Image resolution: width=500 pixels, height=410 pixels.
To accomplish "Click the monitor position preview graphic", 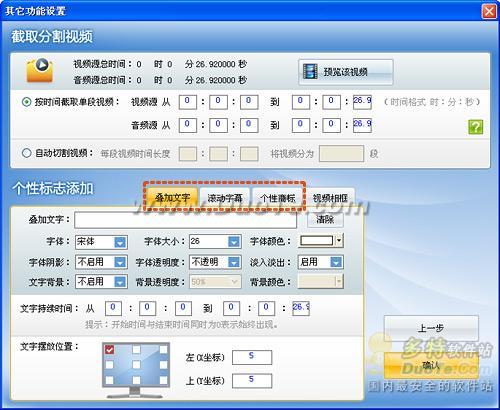I will point(136,370).
